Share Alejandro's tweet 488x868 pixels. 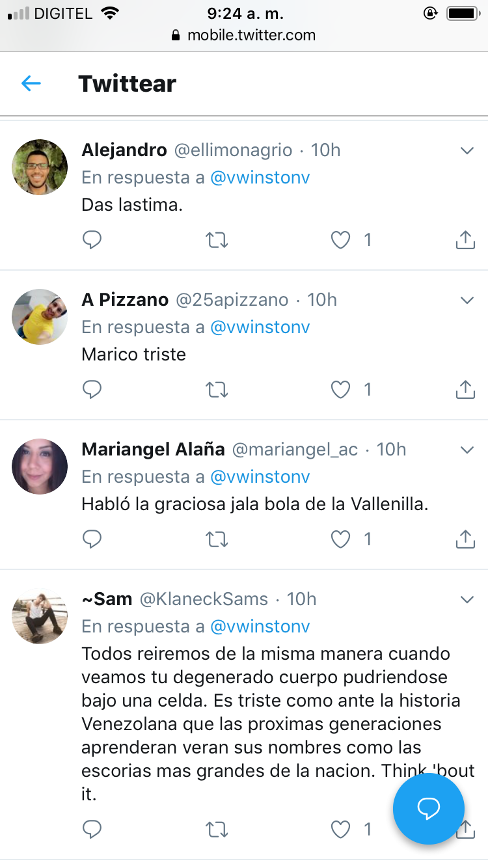tap(465, 240)
